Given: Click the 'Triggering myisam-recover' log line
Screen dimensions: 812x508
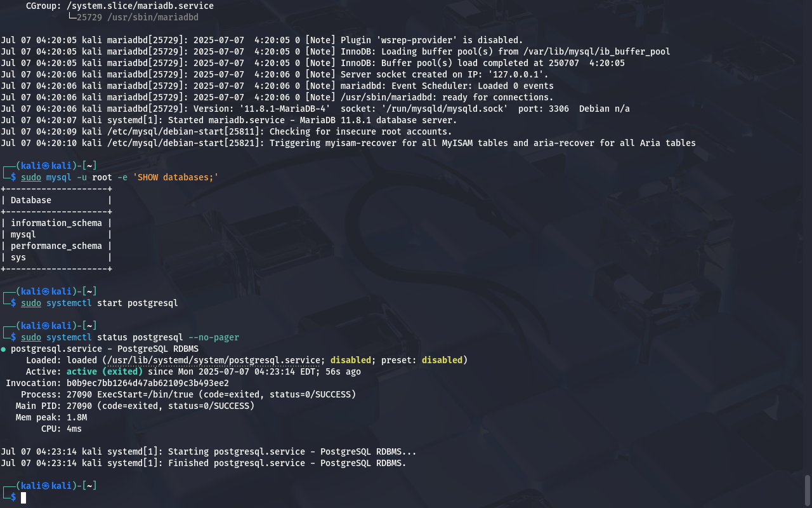Looking at the screenshot, I should tap(348, 143).
